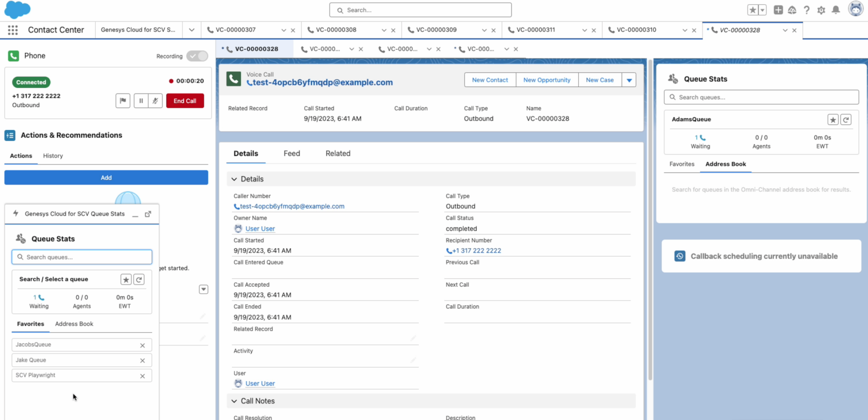Image resolution: width=868 pixels, height=420 pixels.
Task: Open Salesforce Setup gear menu
Action: (x=821, y=10)
